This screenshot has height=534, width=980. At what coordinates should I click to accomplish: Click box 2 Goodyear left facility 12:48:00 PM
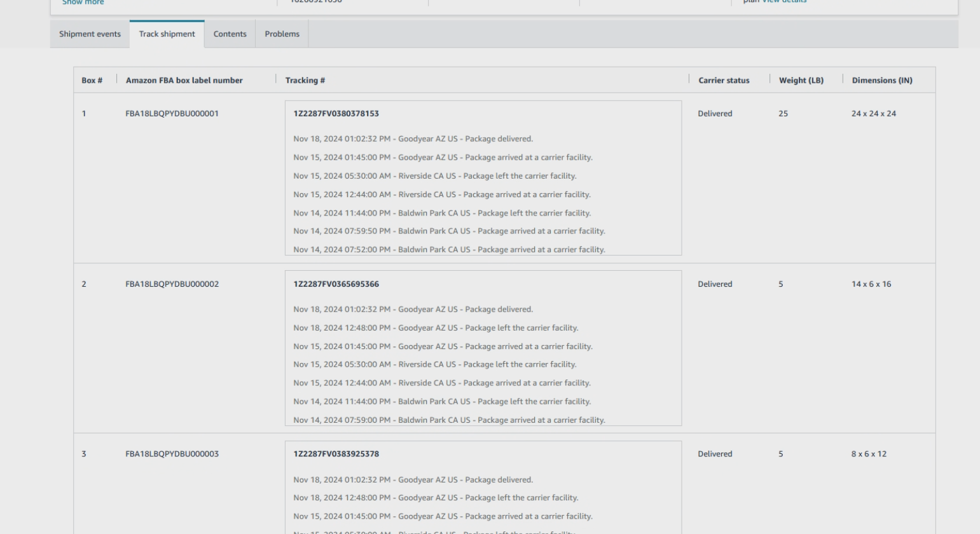click(x=436, y=328)
